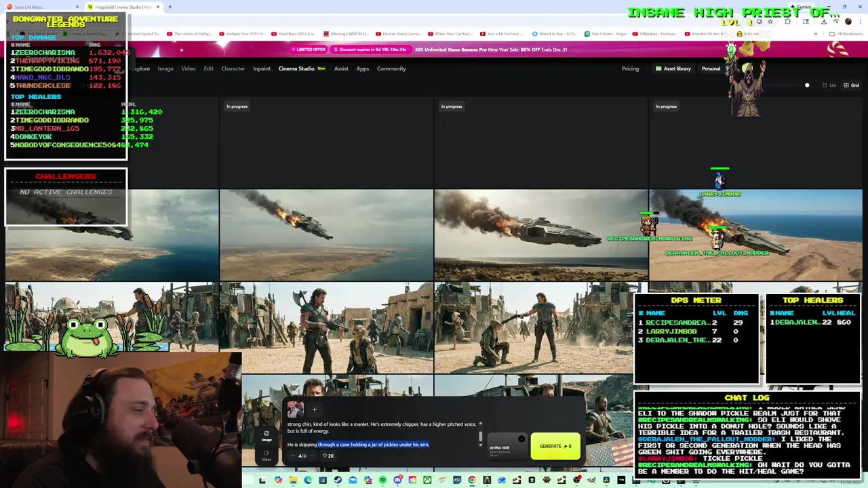Open the Mixed In Key bookmark
Screen dimensions: 868x488
[554, 34]
